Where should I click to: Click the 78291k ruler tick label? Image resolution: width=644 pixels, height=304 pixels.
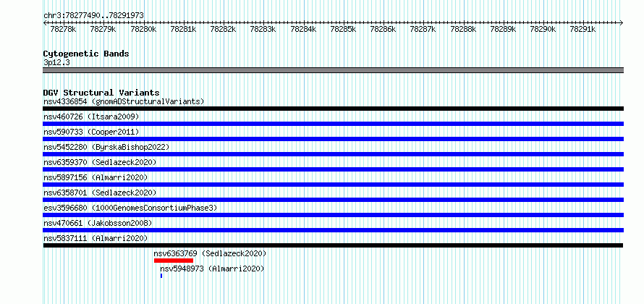(582, 29)
